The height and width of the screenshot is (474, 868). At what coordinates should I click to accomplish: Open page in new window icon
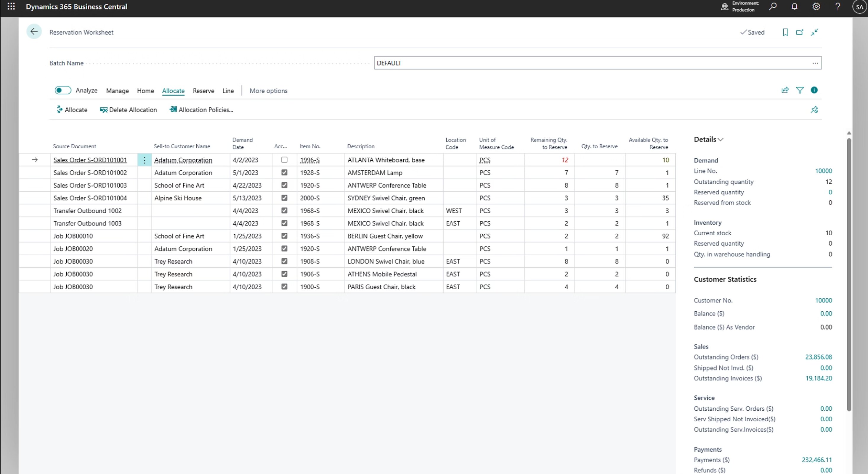[800, 32]
